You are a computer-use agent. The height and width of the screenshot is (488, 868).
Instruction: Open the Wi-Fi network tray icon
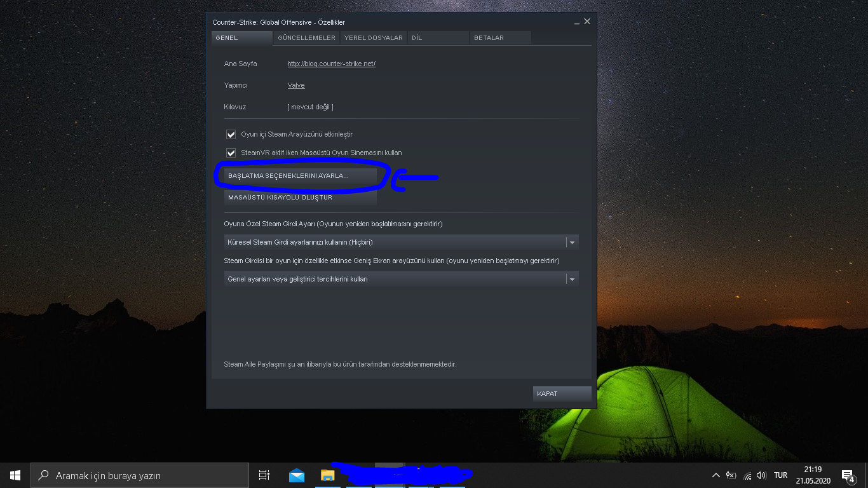pos(747,475)
